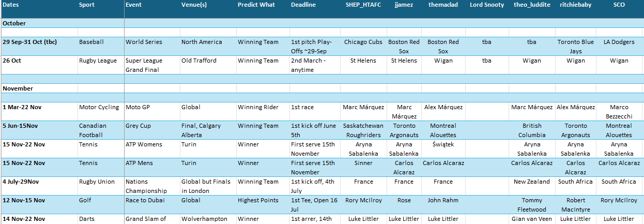644x224 pixels.
Task: Click the Tommy Fleetwood cell
Action: (531, 204)
